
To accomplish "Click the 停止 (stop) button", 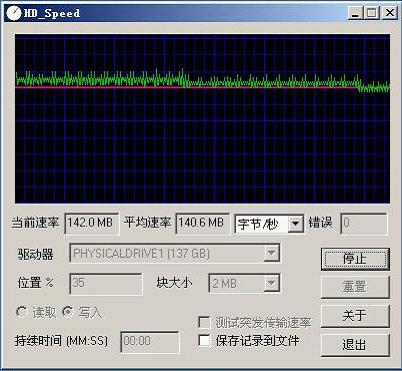I will coord(355,259).
